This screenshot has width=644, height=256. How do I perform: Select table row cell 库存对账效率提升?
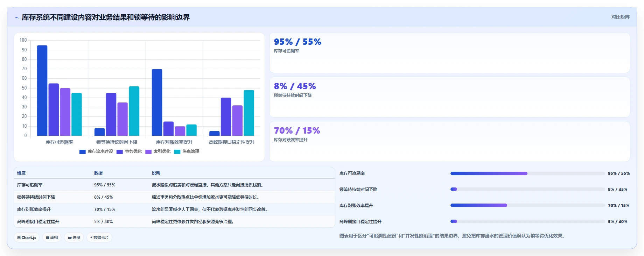[x=34, y=209]
